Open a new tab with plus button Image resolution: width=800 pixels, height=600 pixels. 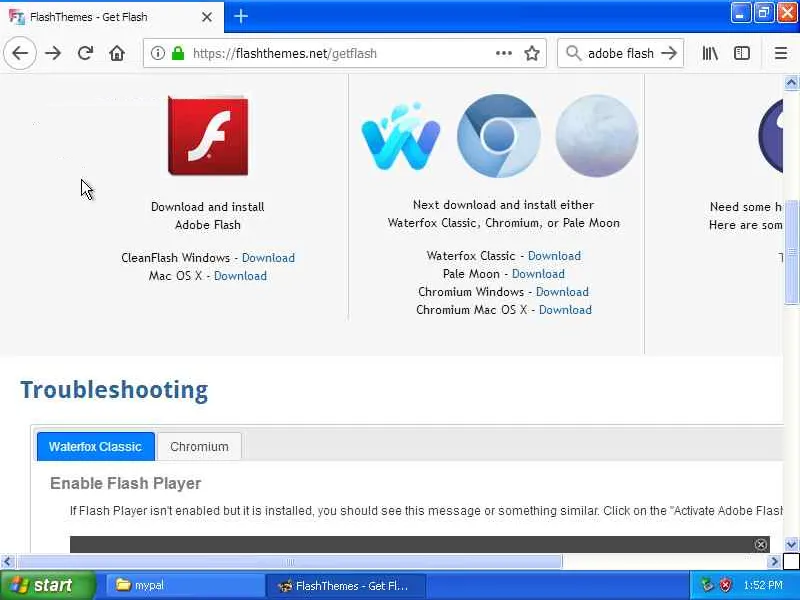click(x=241, y=16)
